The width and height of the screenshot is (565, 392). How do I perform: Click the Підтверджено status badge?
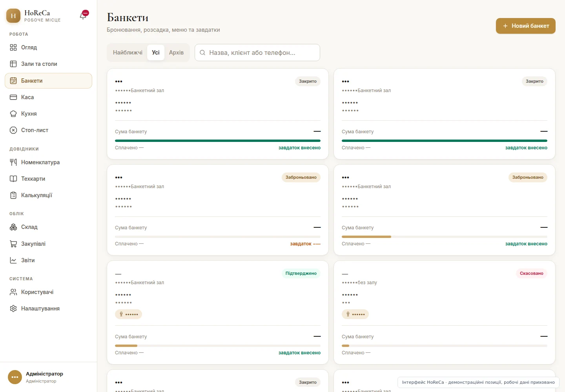301,273
